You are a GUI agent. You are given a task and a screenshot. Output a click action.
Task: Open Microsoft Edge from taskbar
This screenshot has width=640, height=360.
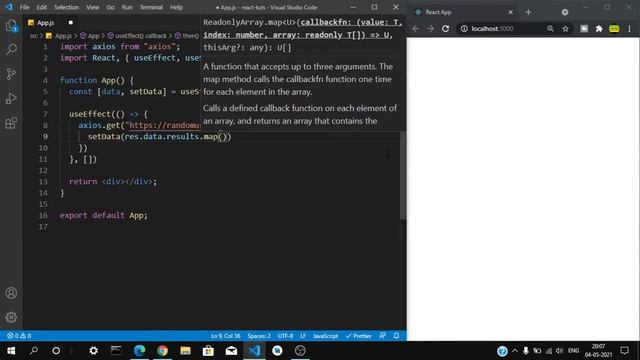coord(140,351)
